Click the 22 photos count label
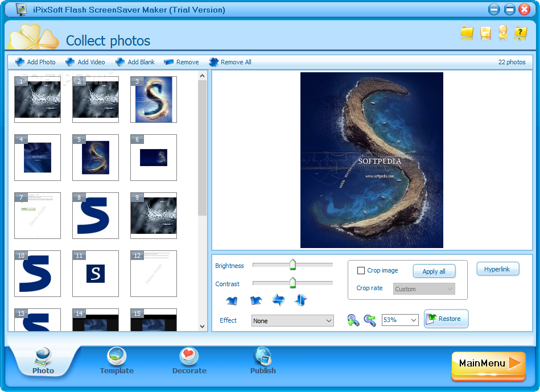 pos(512,62)
